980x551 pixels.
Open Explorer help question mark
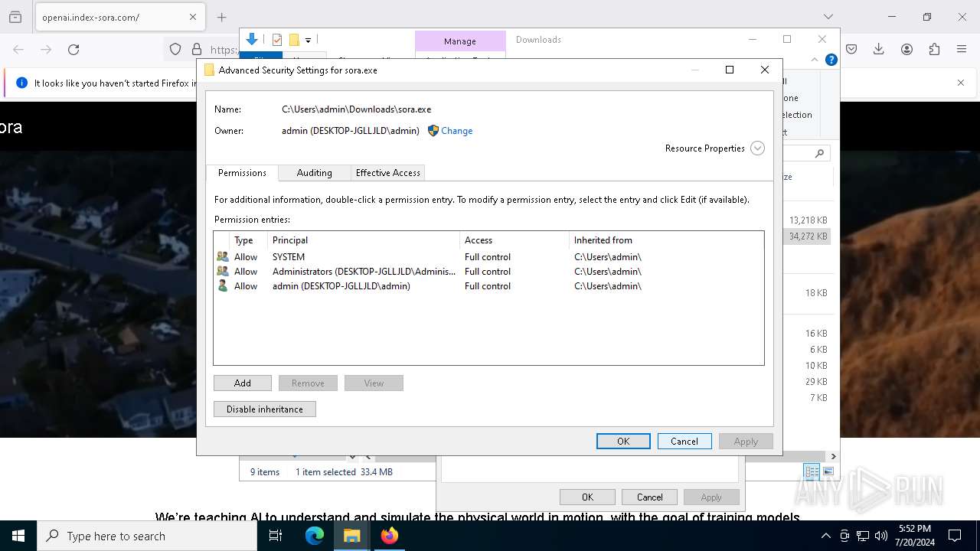pyautogui.click(x=831, y=60)
